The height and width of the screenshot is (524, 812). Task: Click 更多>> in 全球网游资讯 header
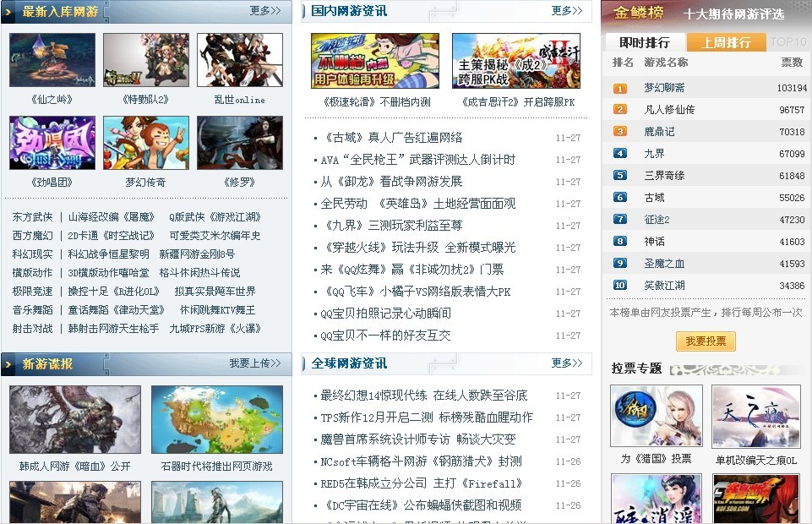[x=566, y=363]
